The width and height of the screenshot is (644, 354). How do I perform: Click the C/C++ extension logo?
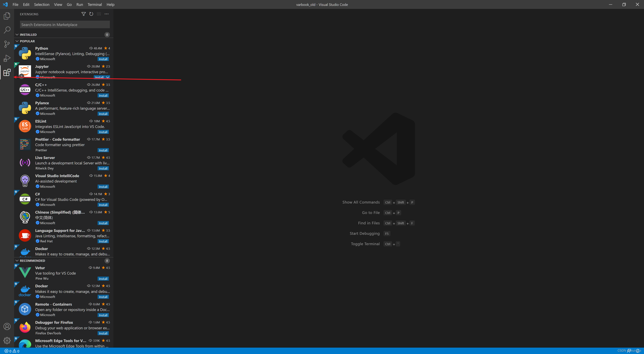25,90
